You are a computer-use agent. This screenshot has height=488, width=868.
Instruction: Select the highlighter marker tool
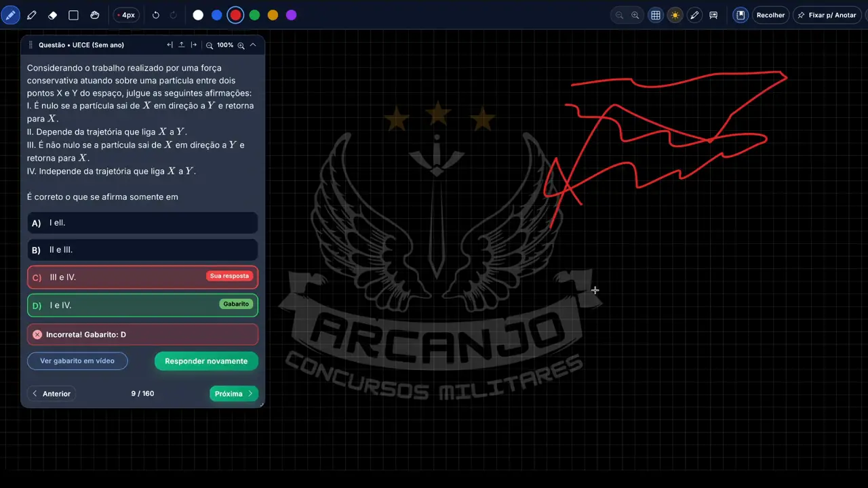(x=32, y=15)
